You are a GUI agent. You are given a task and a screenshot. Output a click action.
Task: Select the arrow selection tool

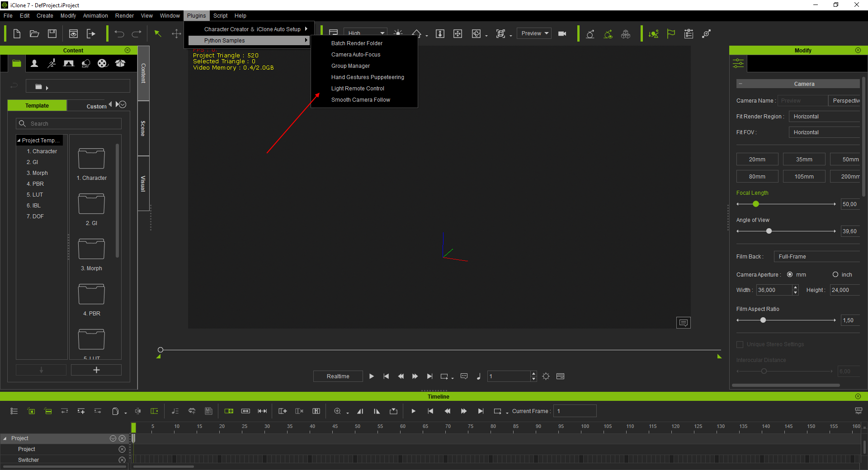pyautogui.click(x=158, y=33)
